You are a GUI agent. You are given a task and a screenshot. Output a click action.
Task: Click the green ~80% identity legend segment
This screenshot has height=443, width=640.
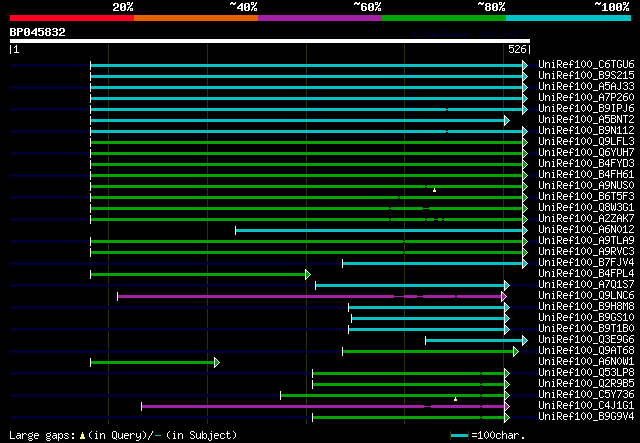click(x=444, y=18)
